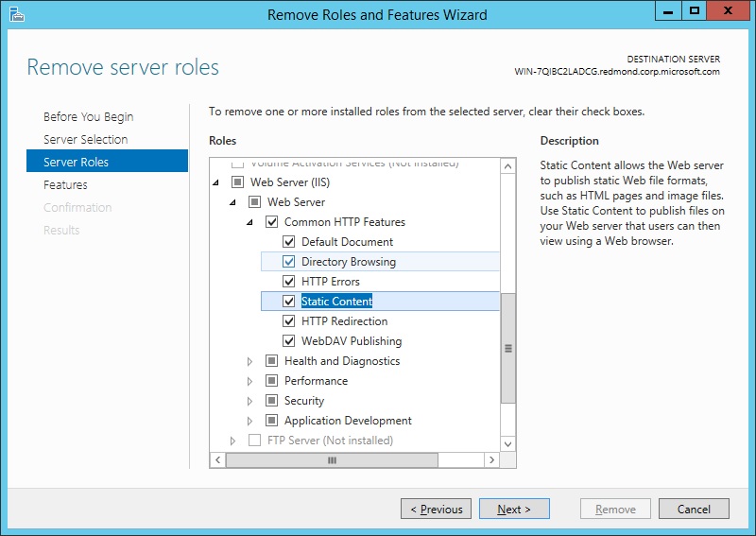Uncheck the HTTP Redirection checkbox

coord(288,320)
